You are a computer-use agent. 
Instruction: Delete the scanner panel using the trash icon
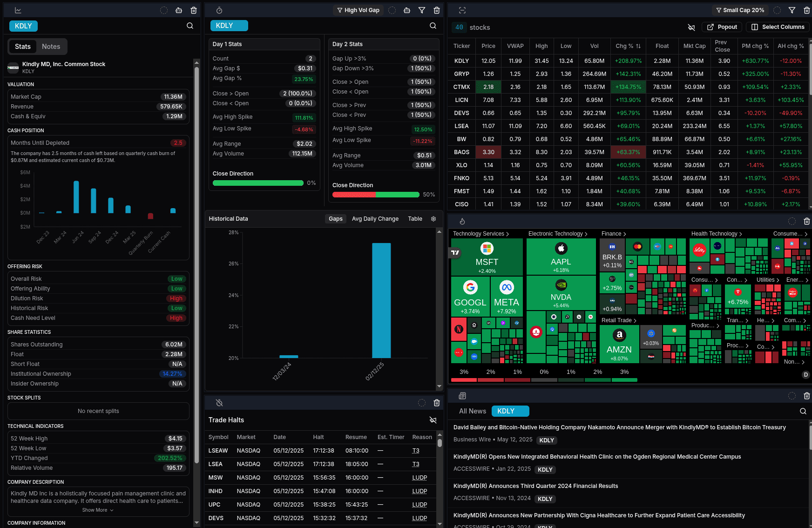pos(807,10)
